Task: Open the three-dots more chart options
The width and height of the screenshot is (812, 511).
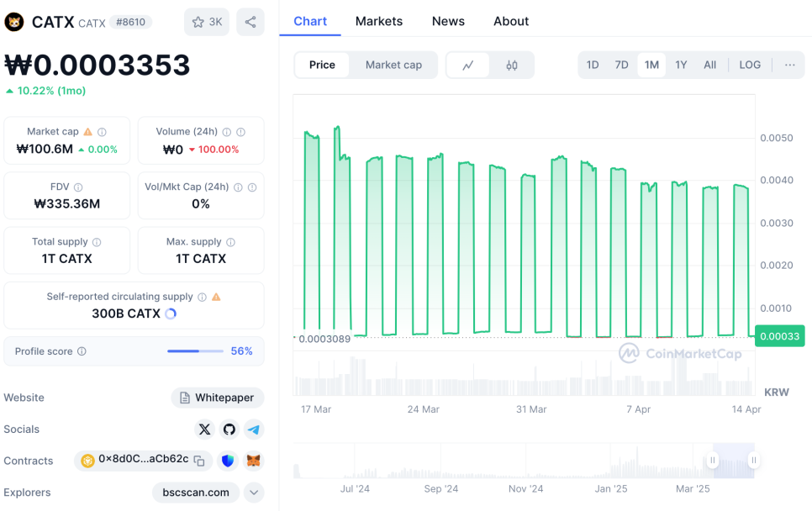Action: [790, 65]
